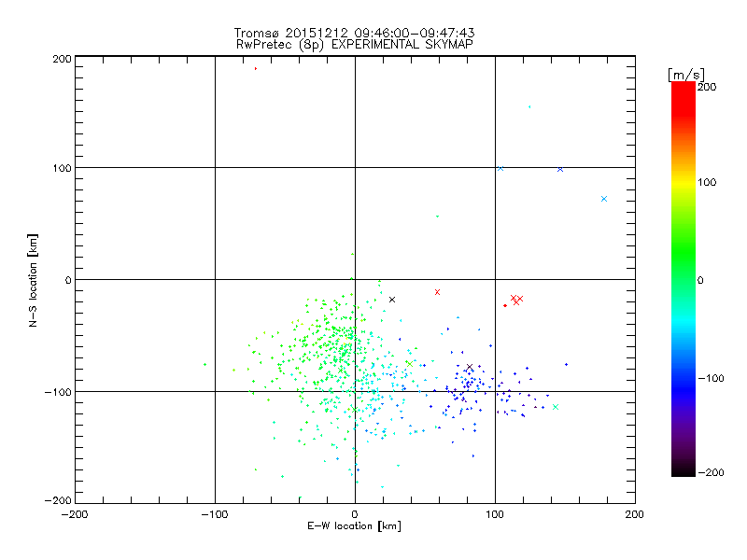Image resolution: width=747 pixels, height=560 pixels.
Task: Click the "N-S location [km]" axis label
Action: click(33, 280)
